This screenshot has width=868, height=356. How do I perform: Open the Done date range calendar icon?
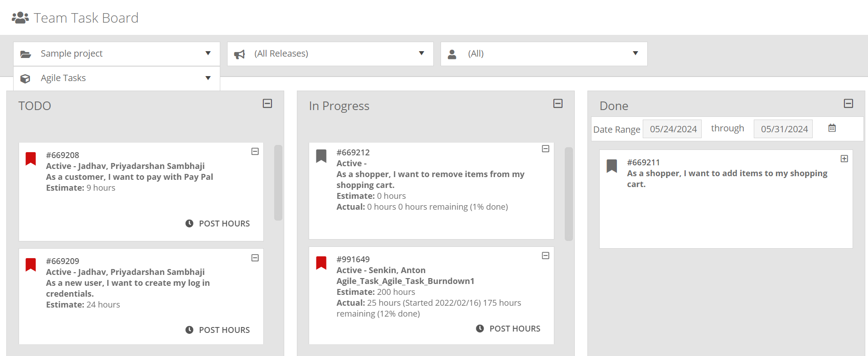click(x=832, y=128)
